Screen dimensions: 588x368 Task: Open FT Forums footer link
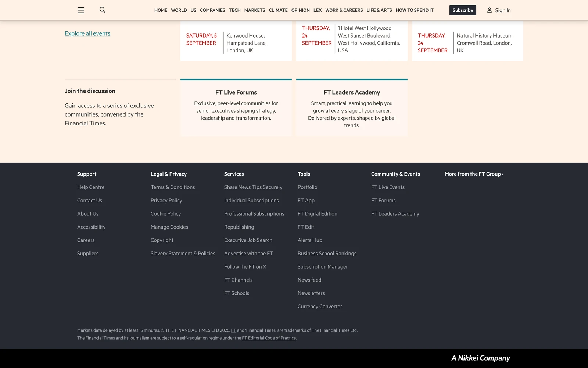[x=383, y=201]
